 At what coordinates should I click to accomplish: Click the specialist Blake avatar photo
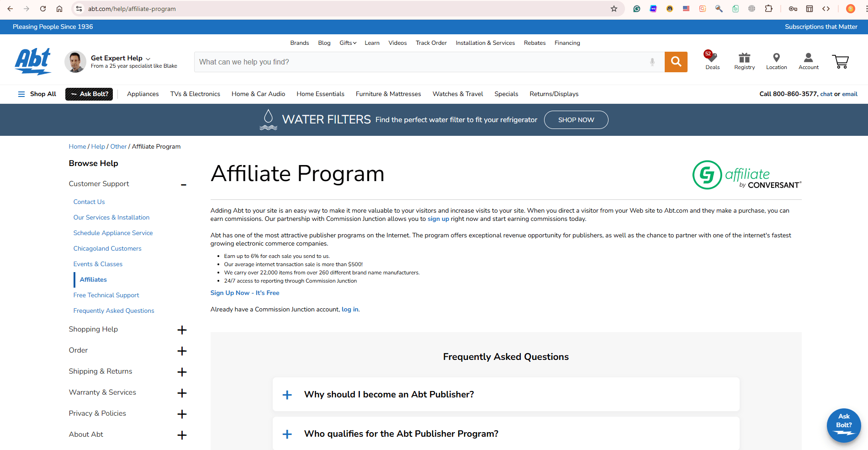(x=75, y=62)
